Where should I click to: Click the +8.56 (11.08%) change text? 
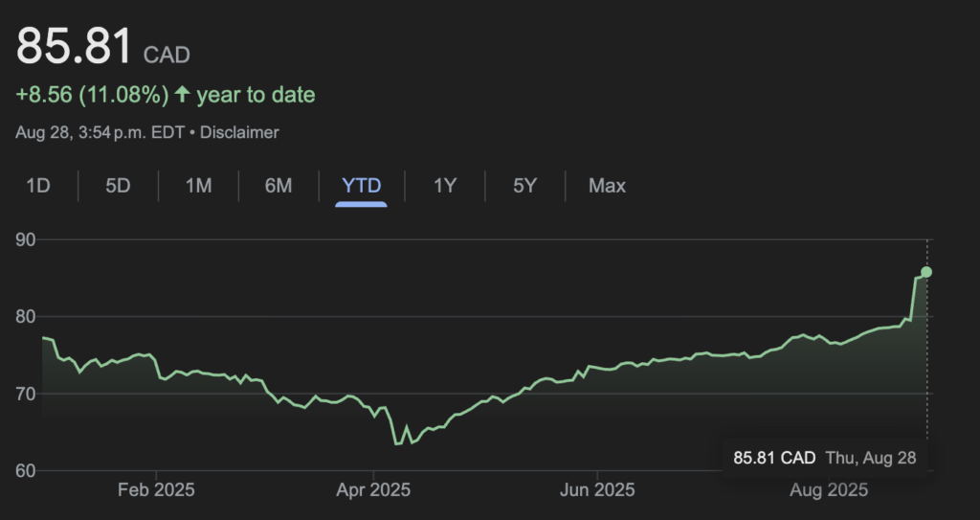[x=92, y=95]
